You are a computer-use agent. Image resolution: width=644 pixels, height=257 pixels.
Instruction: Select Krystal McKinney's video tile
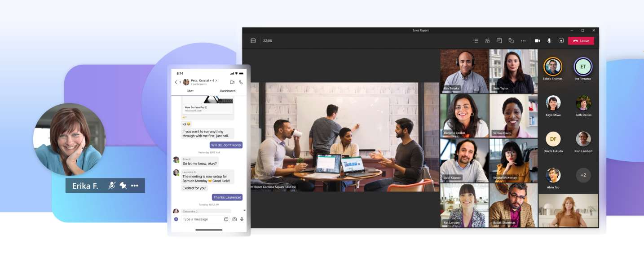point(513,160)
